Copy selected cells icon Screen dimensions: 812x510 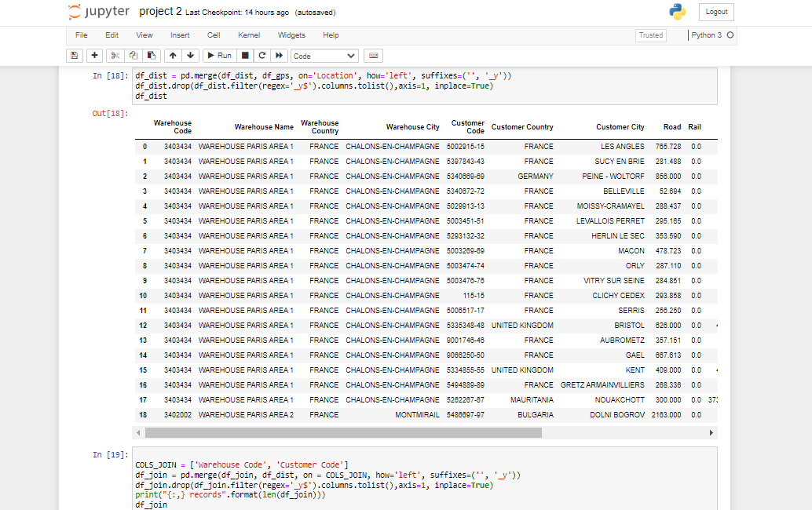(133, 56)
